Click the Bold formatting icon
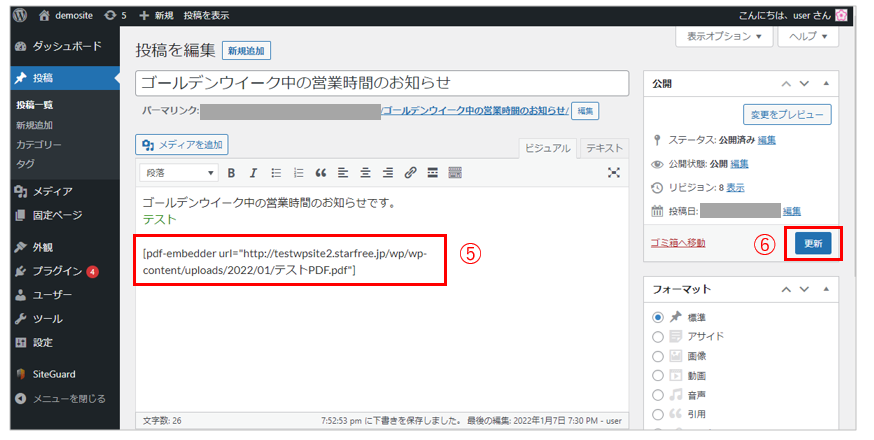 (231, 172)
